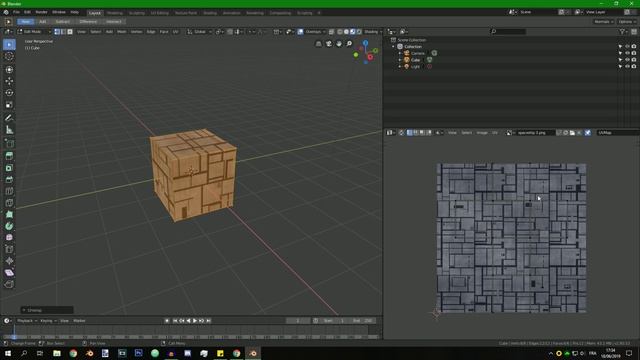Select the Spin tool
Image resolution: width=640 pixels, height=360 pixels.
coord(9,226)
